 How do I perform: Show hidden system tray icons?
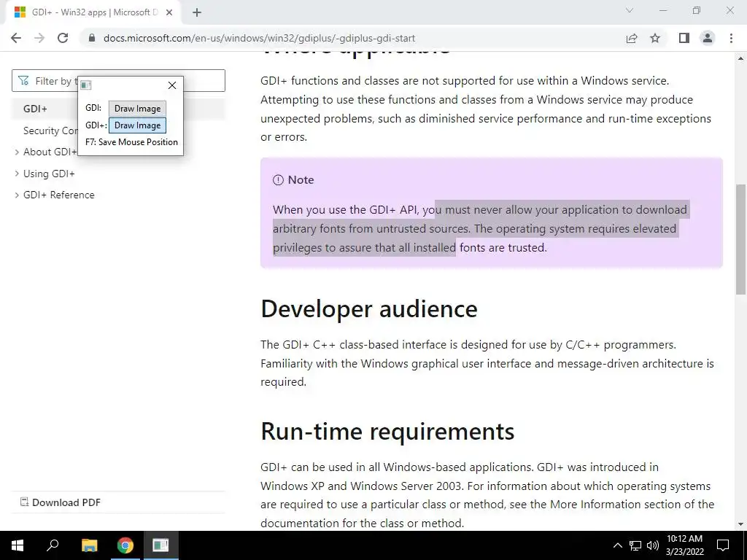click(x=617, y=545)
